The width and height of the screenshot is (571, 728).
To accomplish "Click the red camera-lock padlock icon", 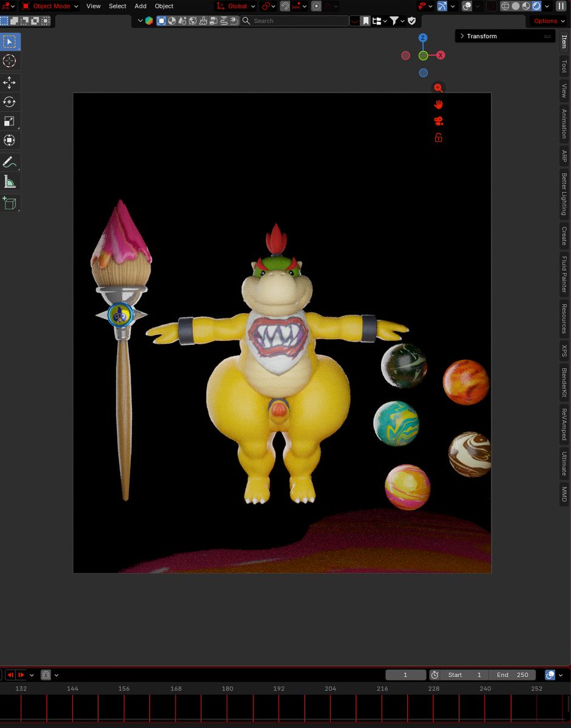I will point(438,138).
